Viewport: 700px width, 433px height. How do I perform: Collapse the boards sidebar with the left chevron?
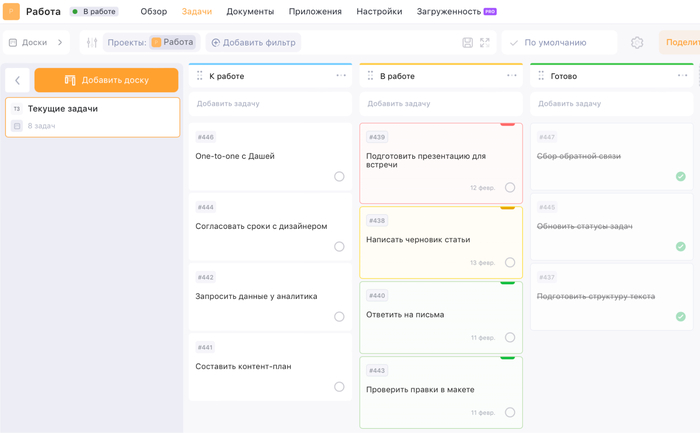pyautogui.click(x=17, y=80)
